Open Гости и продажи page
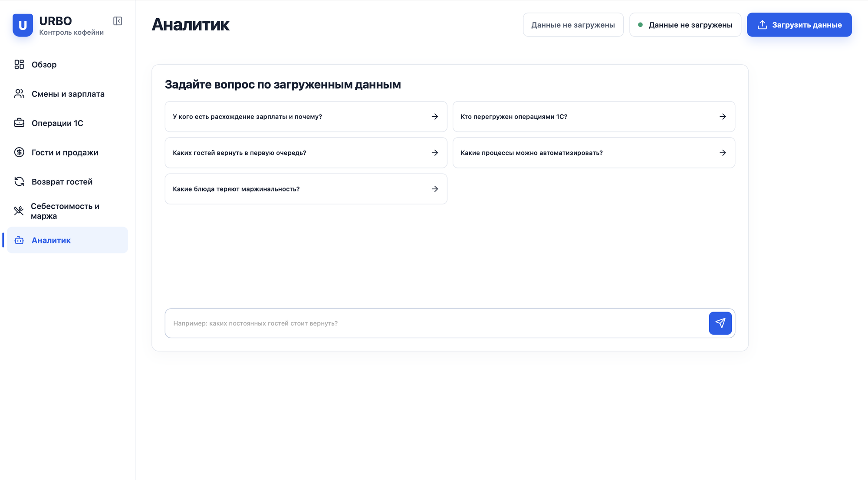The width and height of the screenshot is (868, 480). pyautogui.click(x=67, y=152)
